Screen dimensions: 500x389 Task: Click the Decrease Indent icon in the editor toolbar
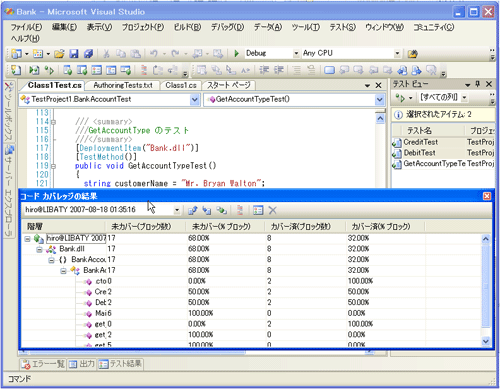coord(264,70)
